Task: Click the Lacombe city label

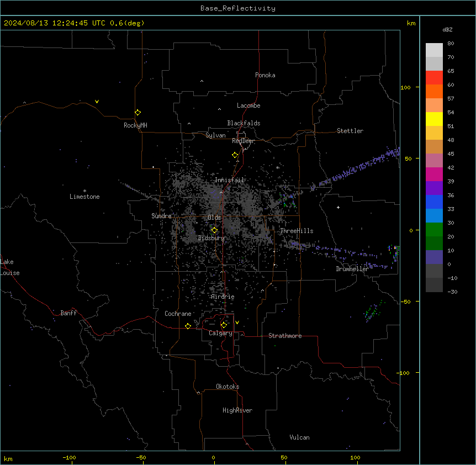Action: (x=248, y=105)
